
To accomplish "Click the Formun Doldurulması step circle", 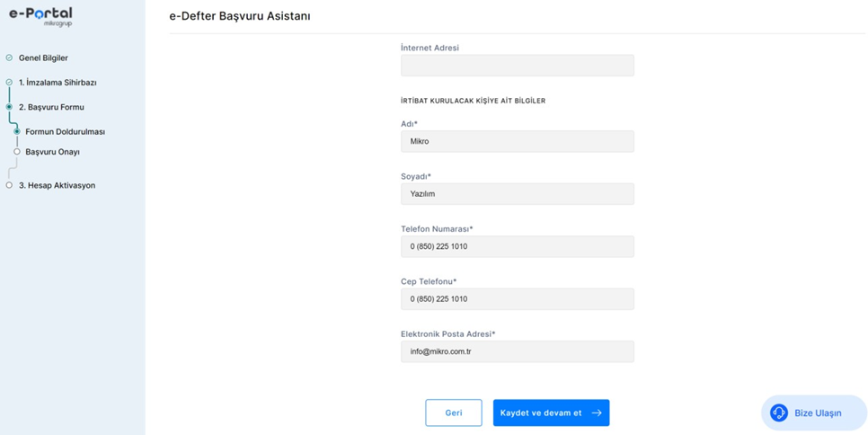I will (16, 131).
